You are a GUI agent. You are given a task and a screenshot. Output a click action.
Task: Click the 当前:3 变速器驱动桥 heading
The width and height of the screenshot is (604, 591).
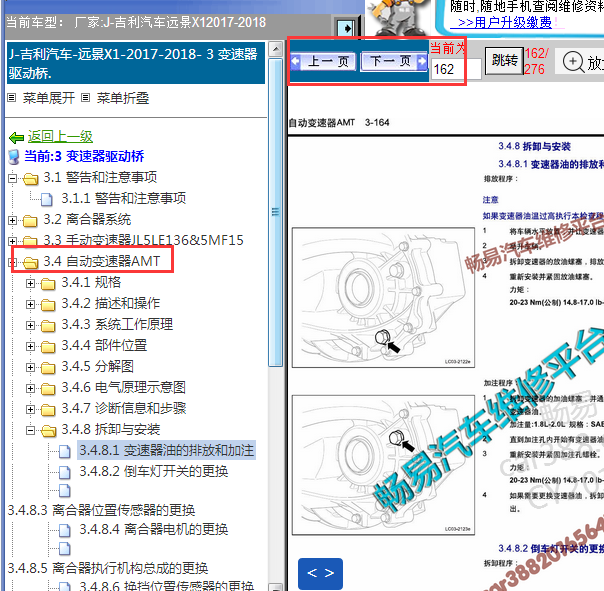(x=84, y=156)
